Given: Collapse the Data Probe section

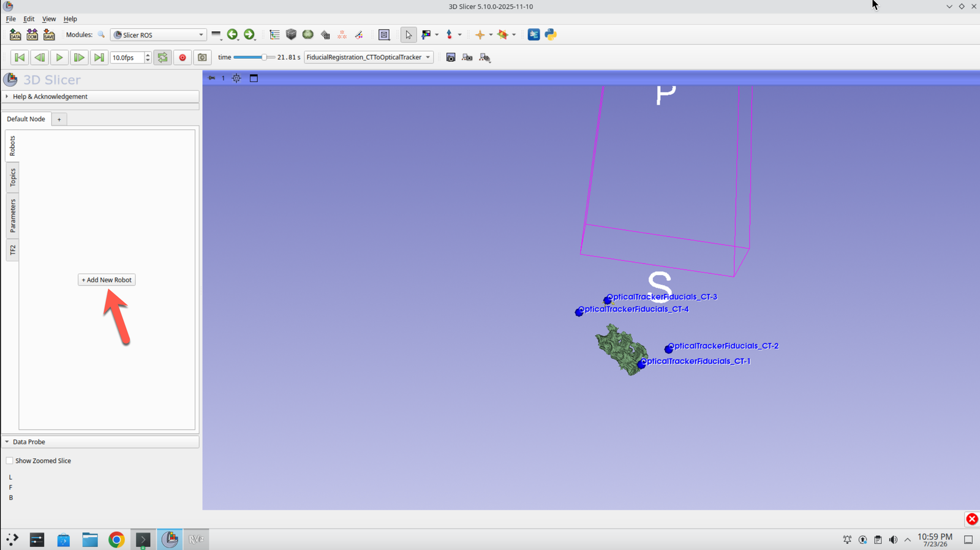Looking at the screenshot, I should (100, 442).
